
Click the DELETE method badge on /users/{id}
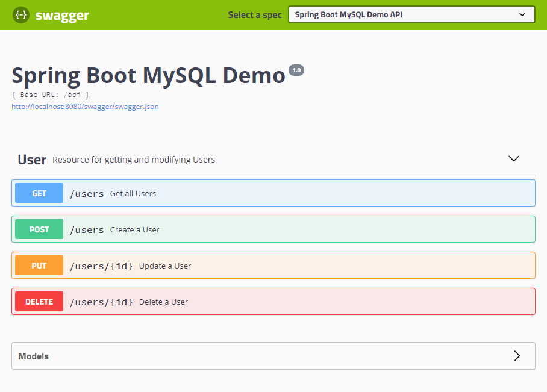point(39,301)
